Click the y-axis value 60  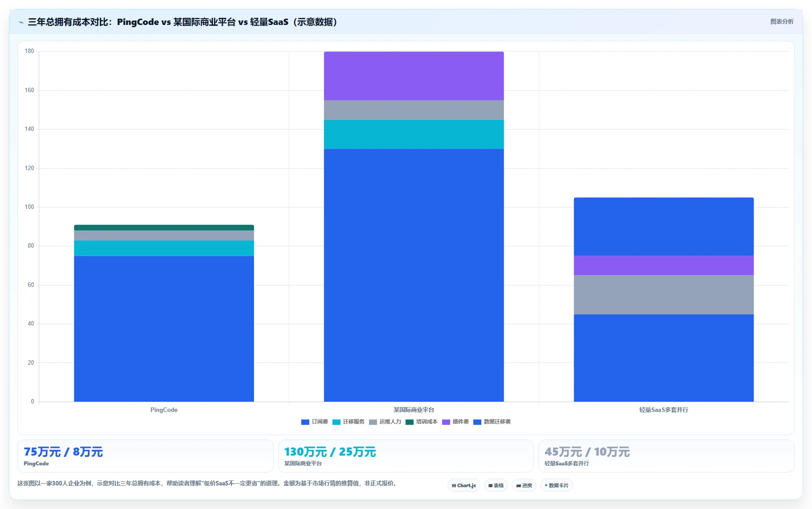click(x=31, y=285)
